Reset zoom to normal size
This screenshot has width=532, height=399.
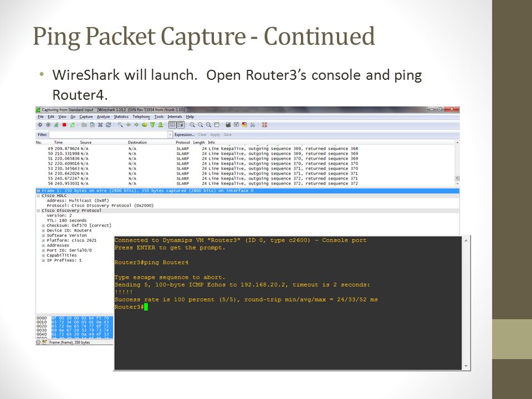[x=209, y=125]
